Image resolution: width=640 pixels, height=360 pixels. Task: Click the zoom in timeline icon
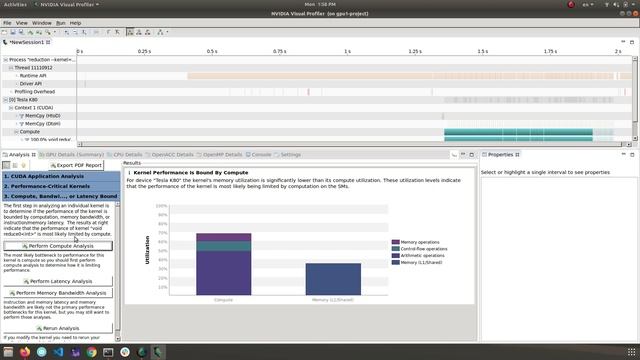click(x=67, y=32)
